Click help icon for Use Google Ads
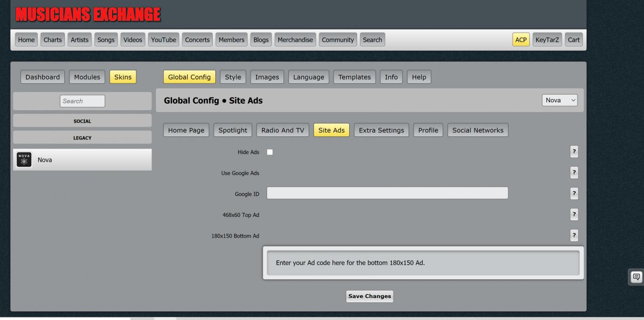 point(574,173)
